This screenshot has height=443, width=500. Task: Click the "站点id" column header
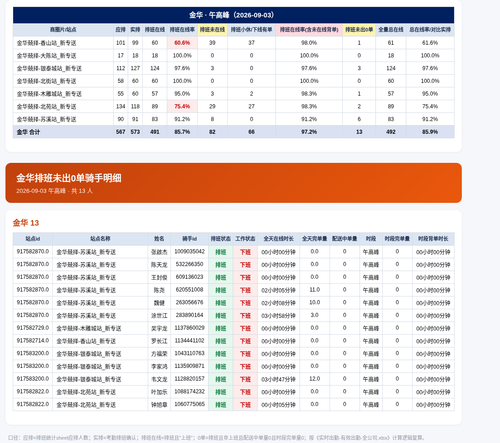click(x=33, y=239)
